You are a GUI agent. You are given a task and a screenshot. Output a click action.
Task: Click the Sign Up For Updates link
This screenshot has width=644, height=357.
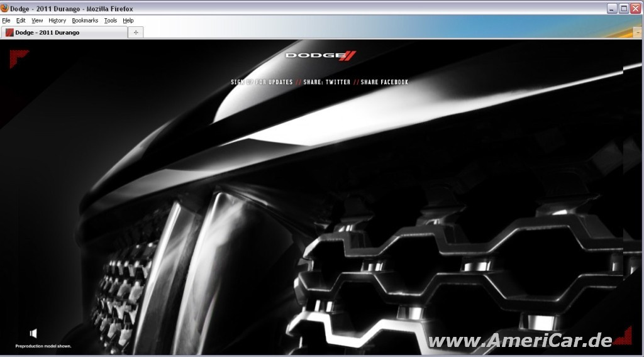tap(262, 82)
